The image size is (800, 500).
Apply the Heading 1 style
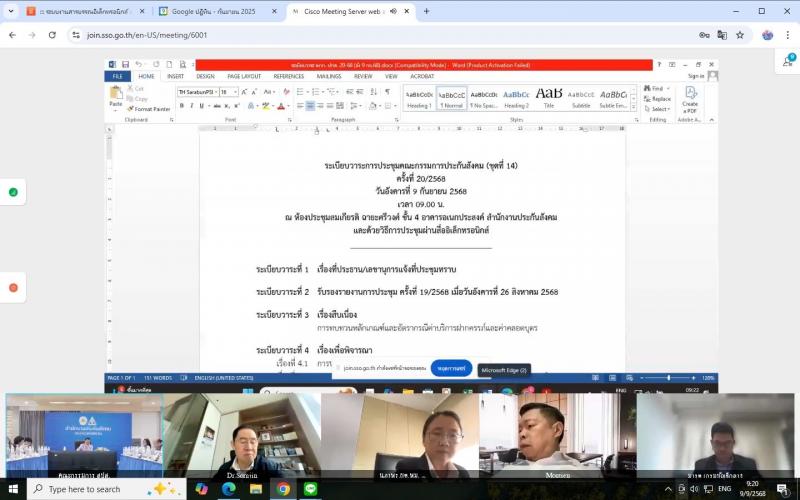[x=419, y=98]
